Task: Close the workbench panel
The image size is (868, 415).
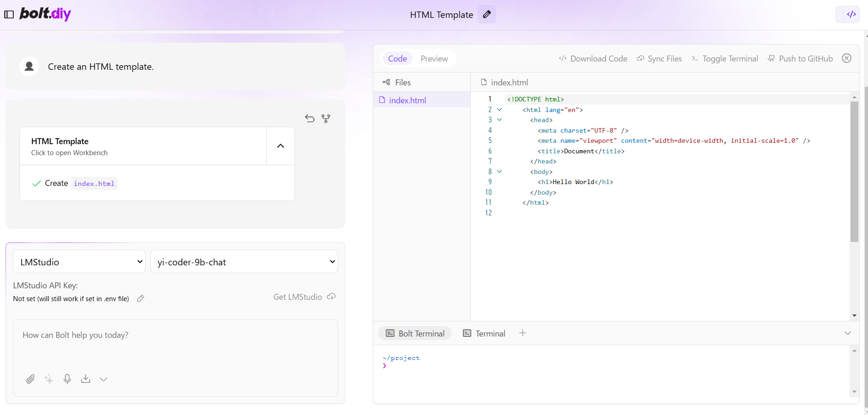Action: [847, 58]
